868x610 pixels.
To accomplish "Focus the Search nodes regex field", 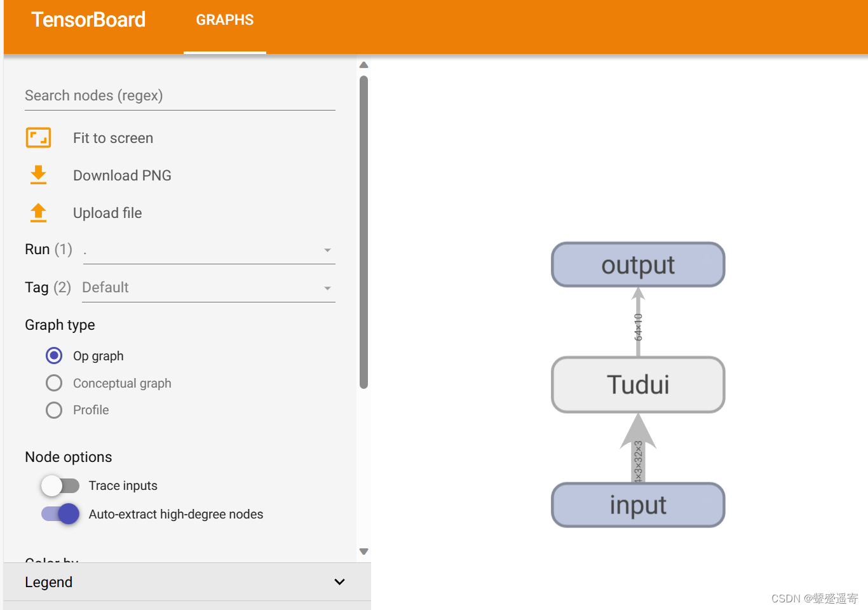I will tap(180, 96).
